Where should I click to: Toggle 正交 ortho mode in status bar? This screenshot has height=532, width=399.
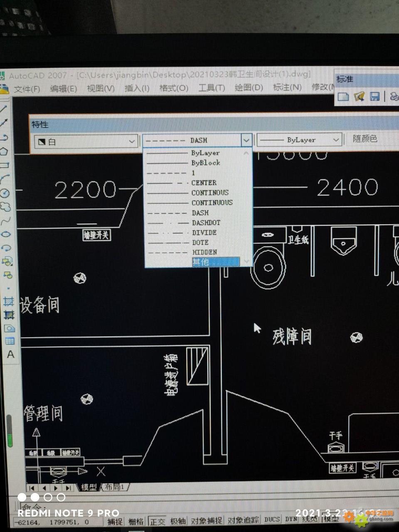(158, 521)
